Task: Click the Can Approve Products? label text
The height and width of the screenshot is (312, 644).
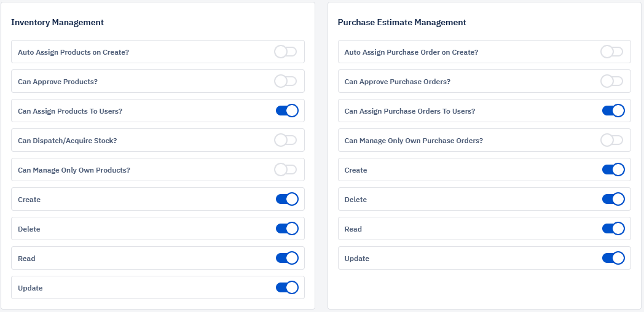Action: [x=58, y=82]
